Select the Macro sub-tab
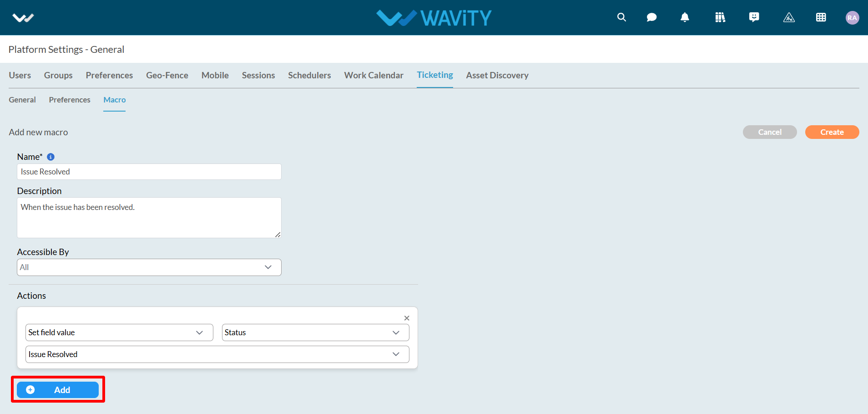The image size is (868, 414). point(115,100)
